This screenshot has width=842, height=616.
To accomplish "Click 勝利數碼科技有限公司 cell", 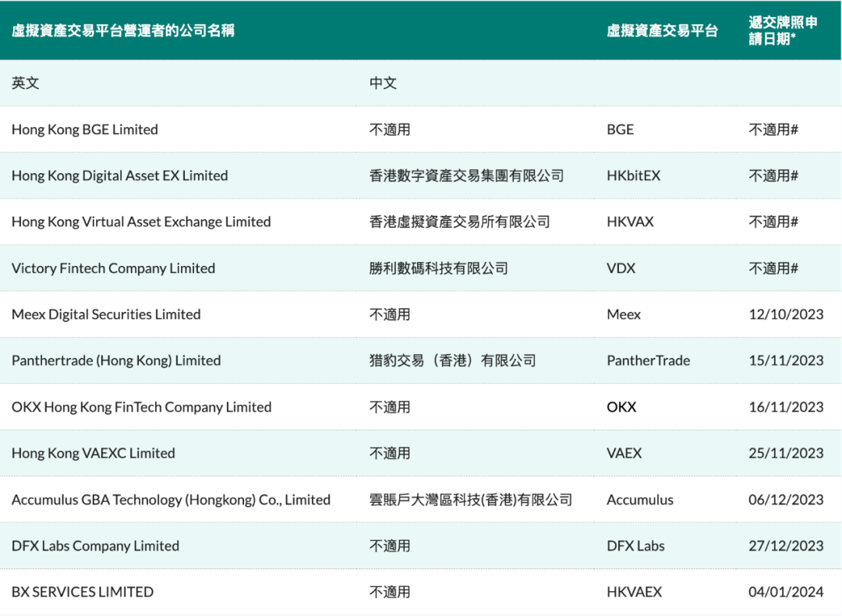I will point(439,268).
